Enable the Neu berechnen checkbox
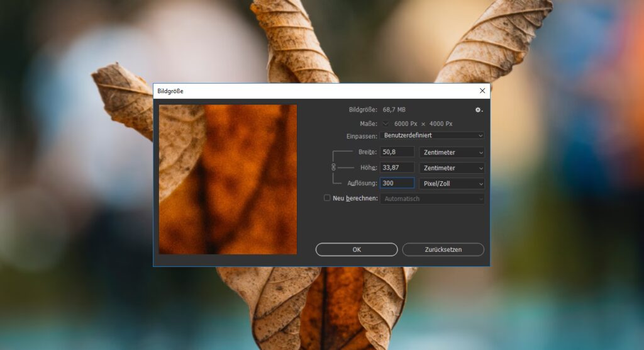This screenshot has width=644, height=350. pos(327,198)
